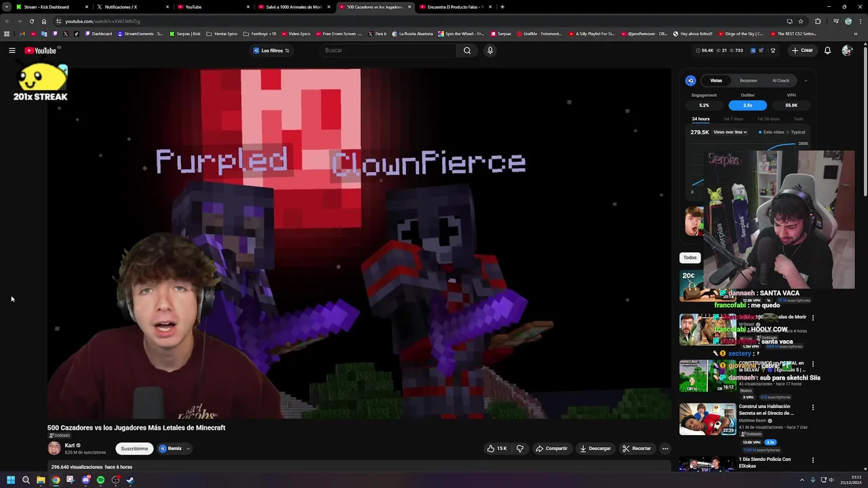Like the video with thumbs up
The height and width of the screenshot is (488, 868).
[x=497, y=449]
